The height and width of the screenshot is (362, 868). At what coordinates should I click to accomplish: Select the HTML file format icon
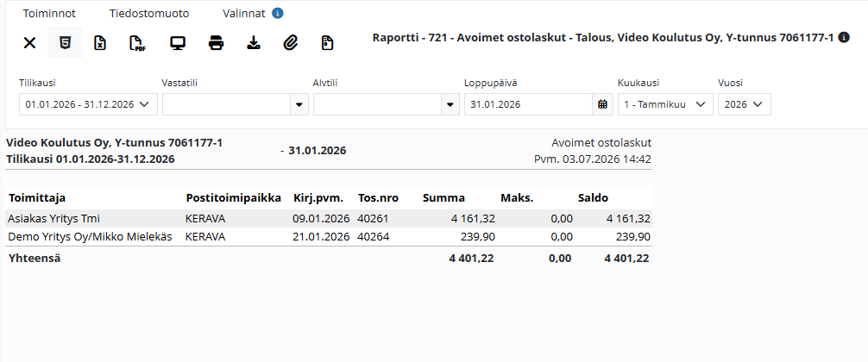pyautogui.click(x=66, y=43)
